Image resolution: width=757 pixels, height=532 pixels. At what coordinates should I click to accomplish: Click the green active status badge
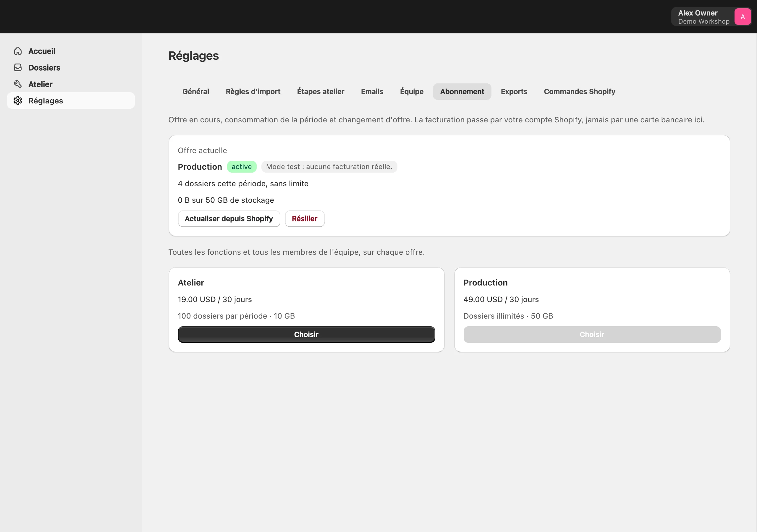click(241, 166)
